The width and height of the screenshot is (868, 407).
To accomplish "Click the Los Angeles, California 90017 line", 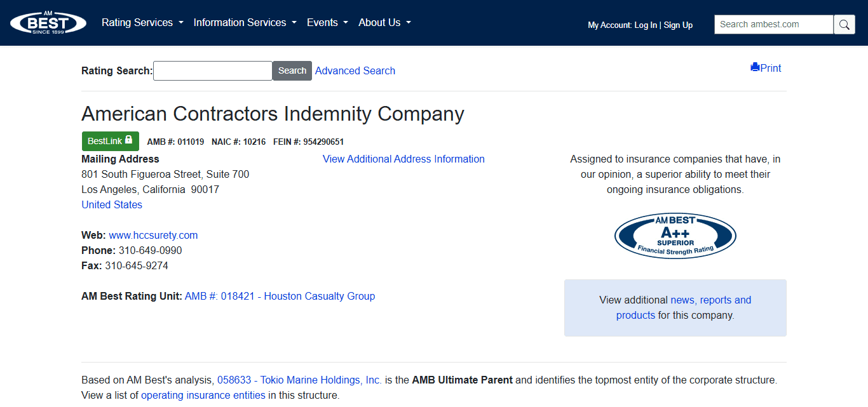I will pos(150,190).
